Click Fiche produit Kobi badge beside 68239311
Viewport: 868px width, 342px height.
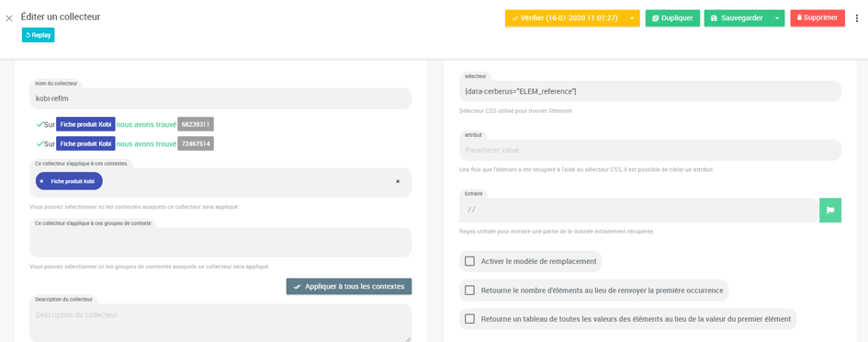point(85,124)
